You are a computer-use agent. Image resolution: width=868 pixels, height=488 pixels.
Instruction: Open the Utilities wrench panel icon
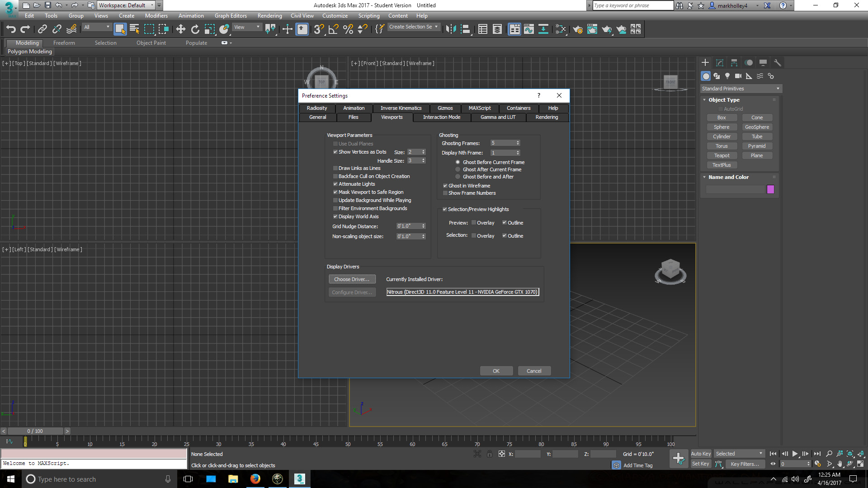coord(778,63)
